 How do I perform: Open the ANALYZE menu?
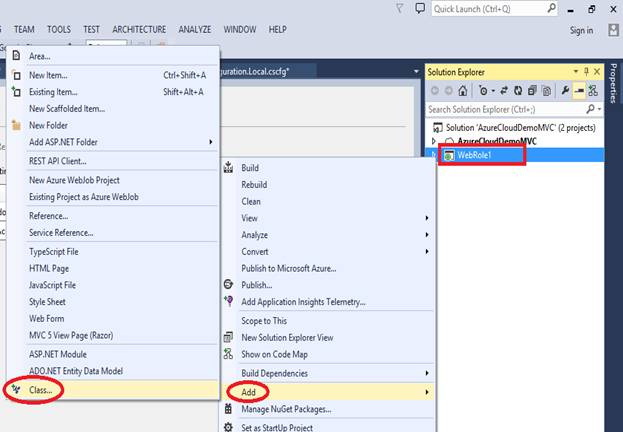(195, 29)
